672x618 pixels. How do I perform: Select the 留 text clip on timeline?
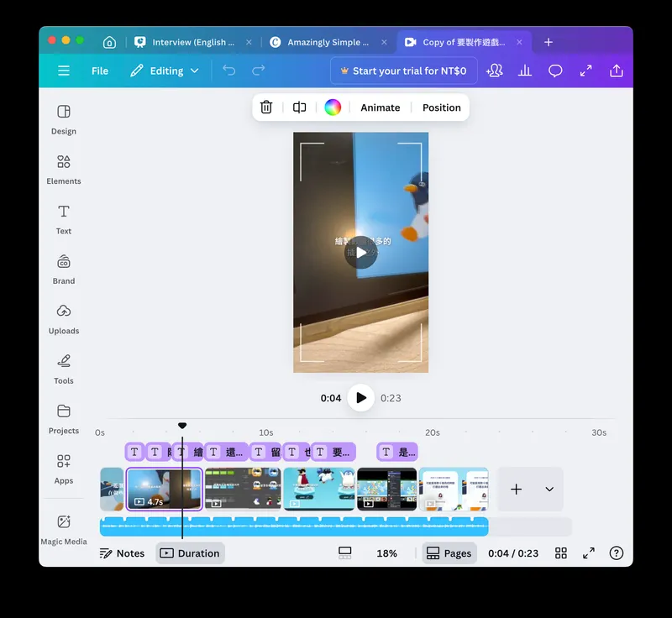click(x=265, y=452)
